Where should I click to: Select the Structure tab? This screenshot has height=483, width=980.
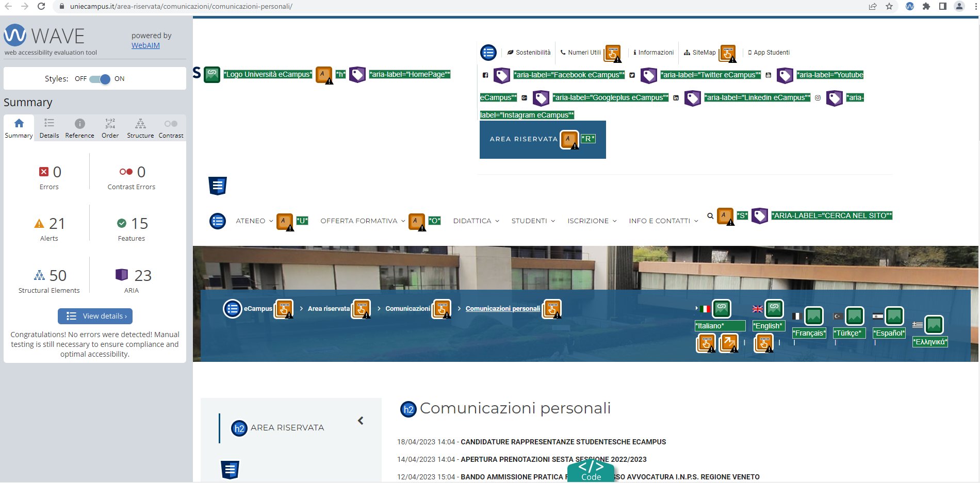coord(140,128)
